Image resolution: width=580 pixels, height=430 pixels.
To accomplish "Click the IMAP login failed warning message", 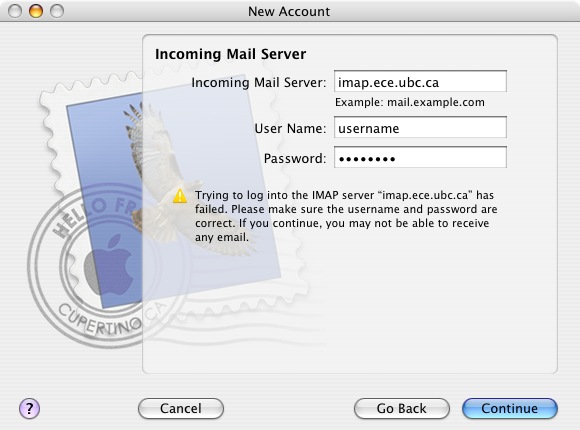I will (x=346, y=216).
